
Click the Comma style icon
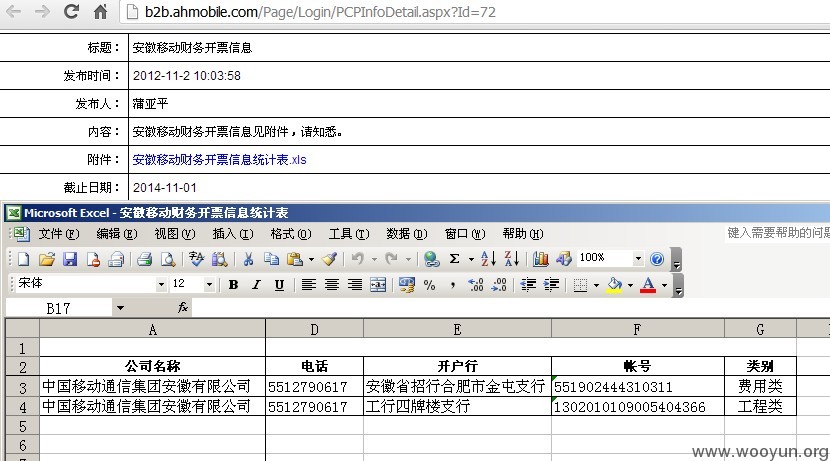(453, 285)
